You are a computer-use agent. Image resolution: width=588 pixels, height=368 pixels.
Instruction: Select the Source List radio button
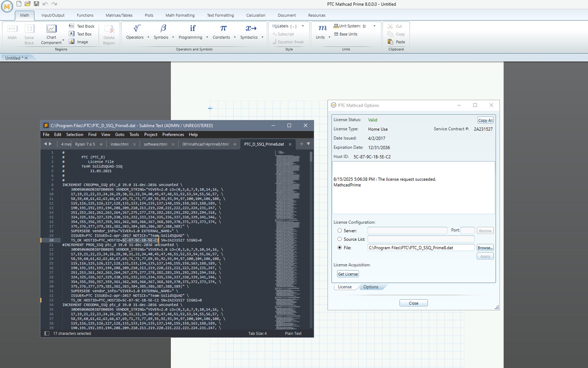tap(340, 239)
